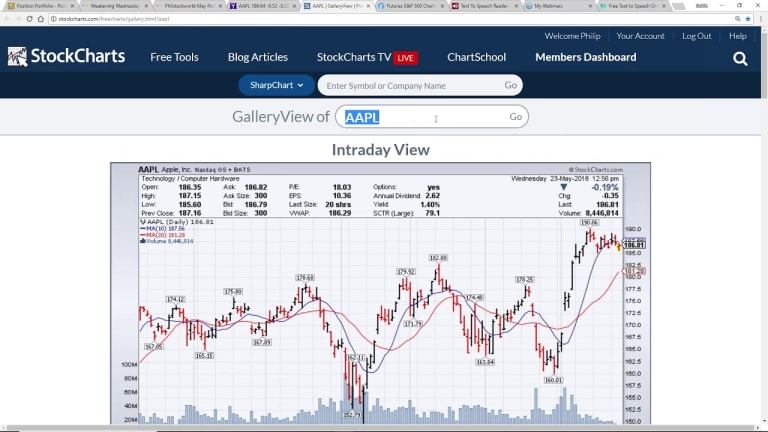This screenshot has height=432, width=768.
Task: Click the MA(10) 187.56 legend
Action: (x=162, y=228)
